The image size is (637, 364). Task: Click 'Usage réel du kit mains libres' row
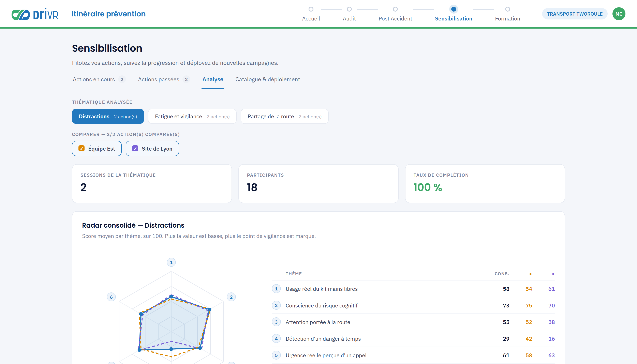point(413,289)
